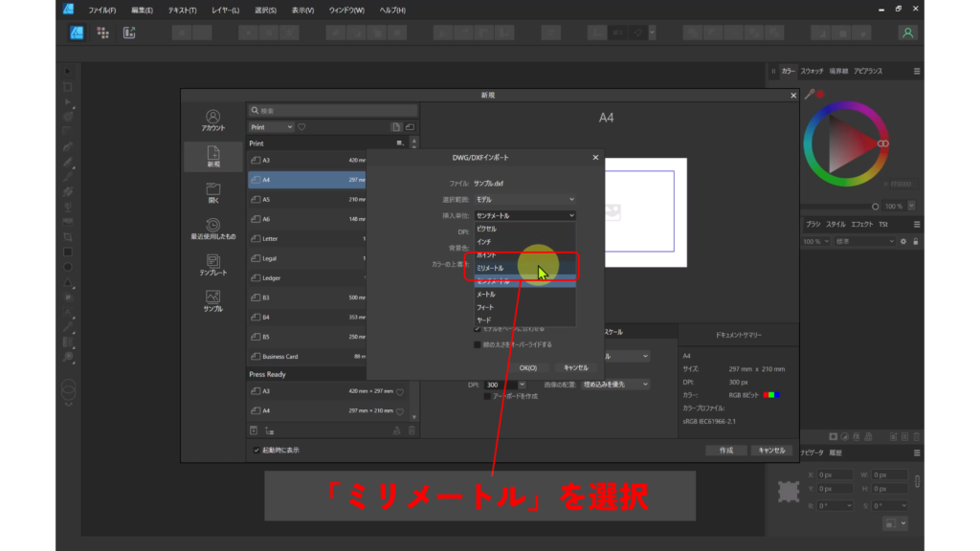Screen dimensions: 980x551
Task: Click Cancel in the New dialog
Action: (x=772, y=451)
